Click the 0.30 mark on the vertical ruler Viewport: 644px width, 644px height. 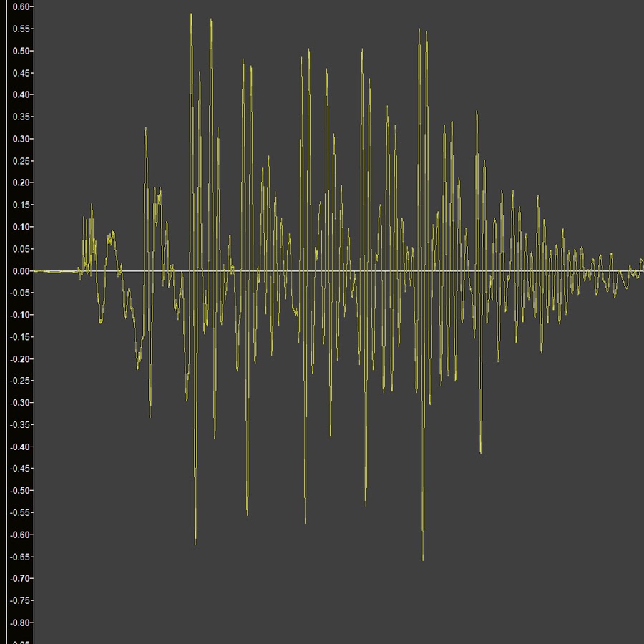tap(21, 139)
